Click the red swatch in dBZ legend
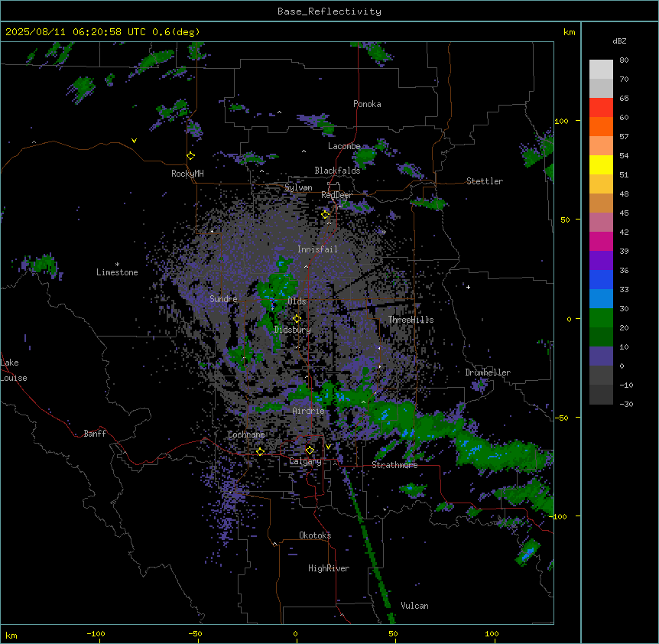 [x=601, y=108]
